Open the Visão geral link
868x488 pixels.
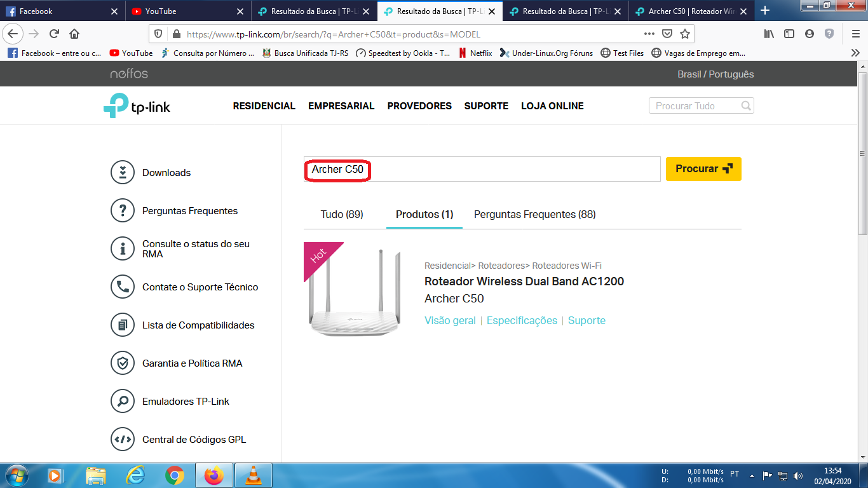point(450,320)
